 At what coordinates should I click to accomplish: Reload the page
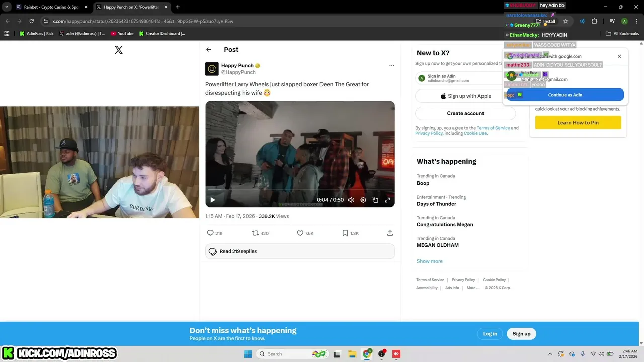click(x=32, y=21)
